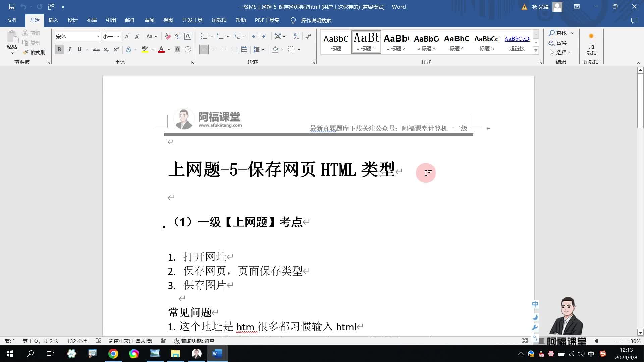Clear all formatting with eraser icon
Viewport: 644px width, 362px height.
(x=168, y=36)
